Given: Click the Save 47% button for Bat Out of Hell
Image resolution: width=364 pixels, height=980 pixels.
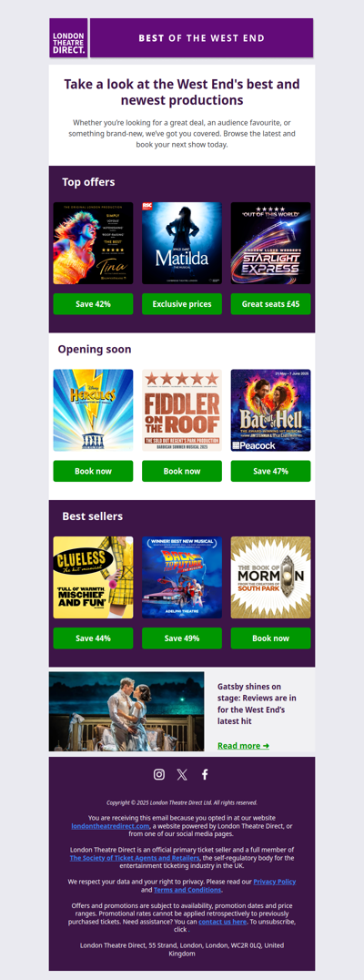Looking at the screenshot, I should pos(270,471).
